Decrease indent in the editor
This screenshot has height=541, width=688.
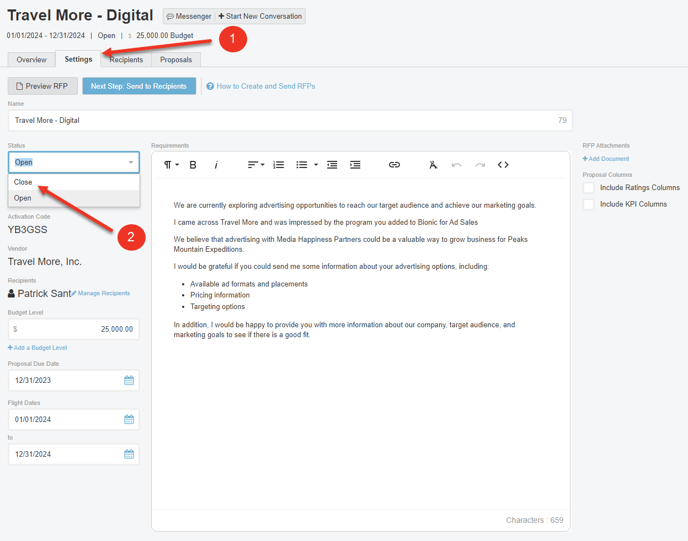[x=332, y=165]
